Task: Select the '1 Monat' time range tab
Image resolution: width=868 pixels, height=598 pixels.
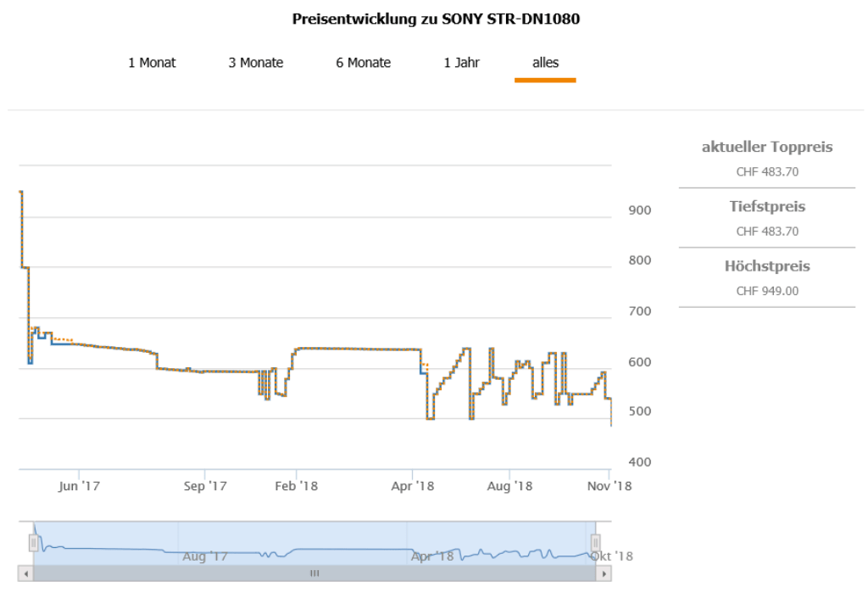Action: point(152,63)
